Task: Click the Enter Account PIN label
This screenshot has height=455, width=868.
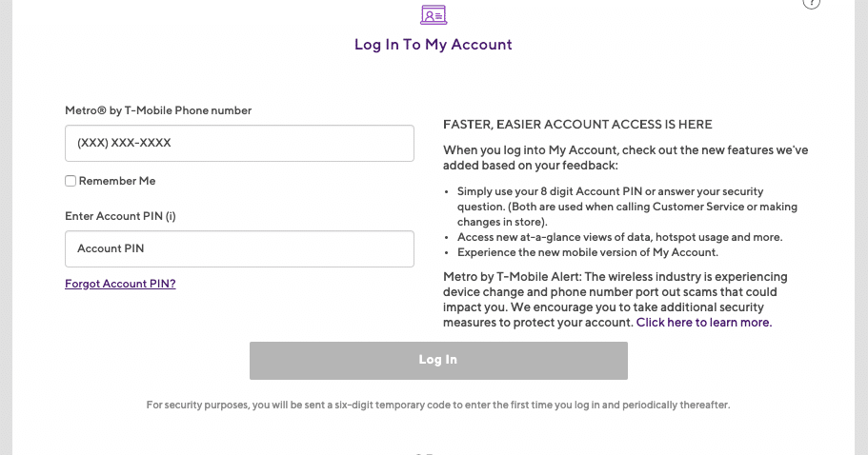Action: (x=114, y=216)
